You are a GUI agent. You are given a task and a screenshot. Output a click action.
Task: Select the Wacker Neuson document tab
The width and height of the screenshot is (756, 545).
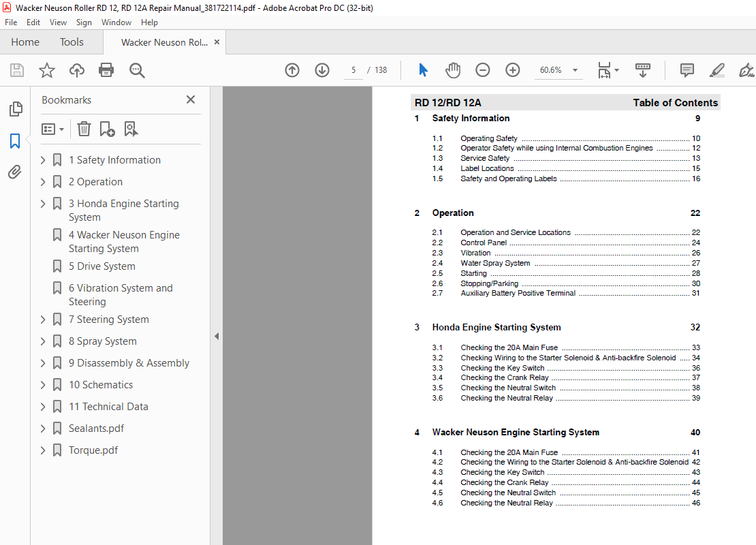point(164,42)
